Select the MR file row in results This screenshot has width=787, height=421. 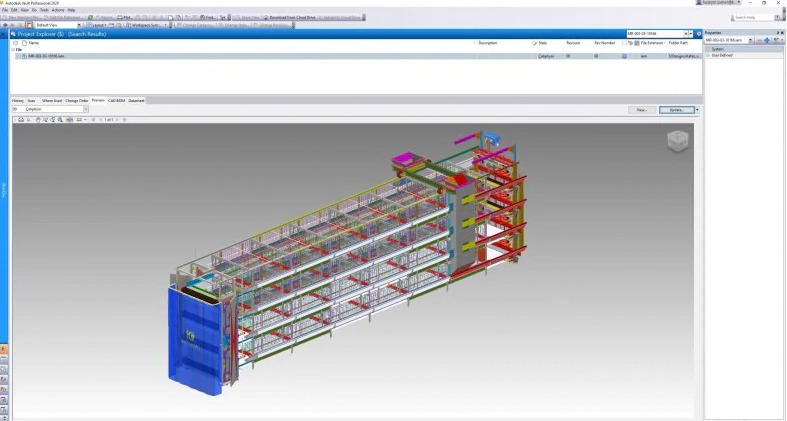356,56
